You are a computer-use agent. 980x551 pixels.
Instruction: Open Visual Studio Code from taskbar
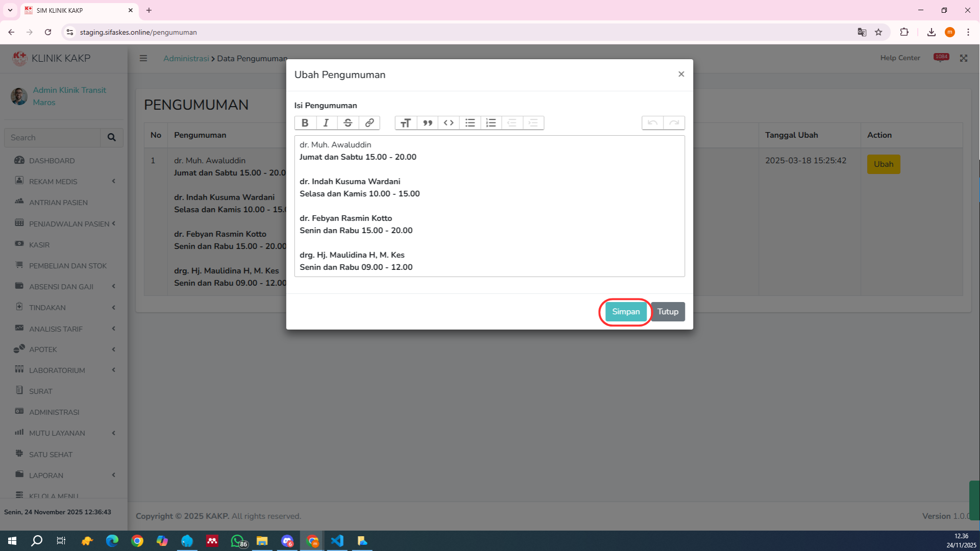[x=337, y=541]
